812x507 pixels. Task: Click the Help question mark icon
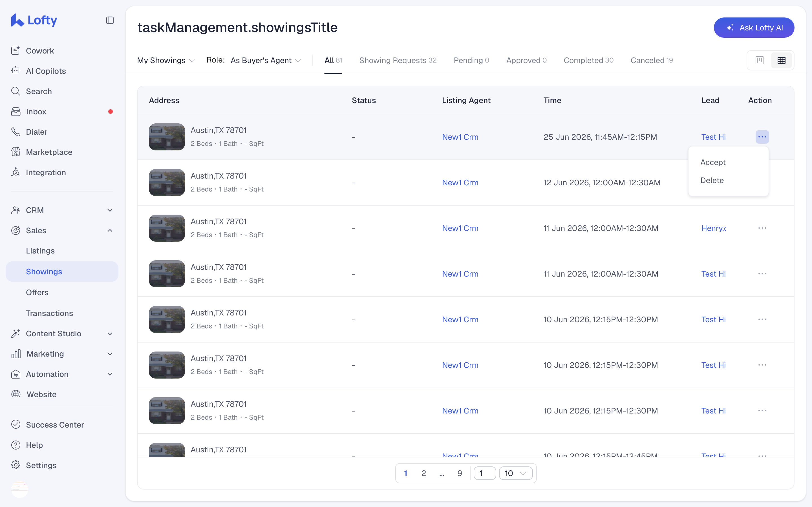coord(16,445)
